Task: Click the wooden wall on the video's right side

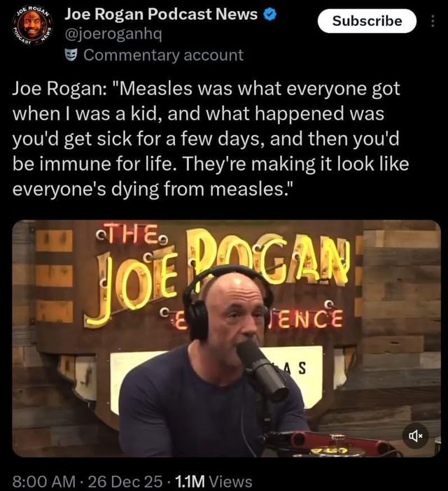Action: [x=399, y=315]
